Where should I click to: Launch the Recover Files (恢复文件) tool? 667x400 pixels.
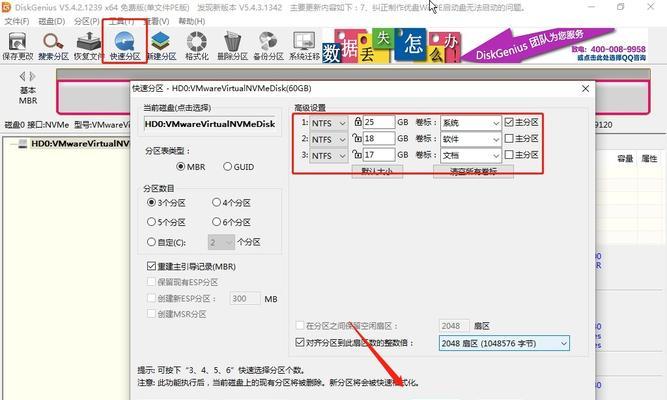coord(88,46)
